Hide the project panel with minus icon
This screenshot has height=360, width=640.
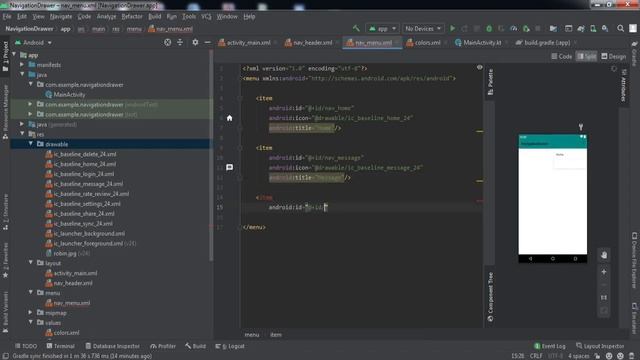pos(207,42)
